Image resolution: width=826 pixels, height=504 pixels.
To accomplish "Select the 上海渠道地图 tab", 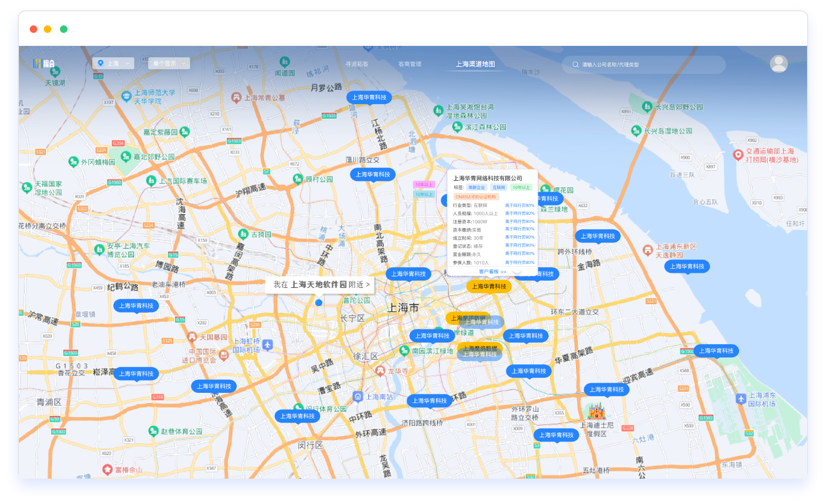I will pos(475,64).
